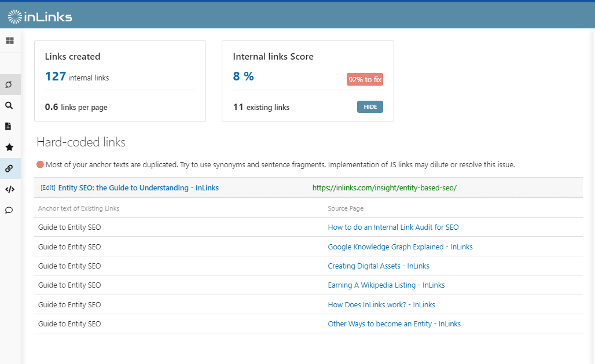Select anchor text in Knowledge Graph row

coord(69,247)
